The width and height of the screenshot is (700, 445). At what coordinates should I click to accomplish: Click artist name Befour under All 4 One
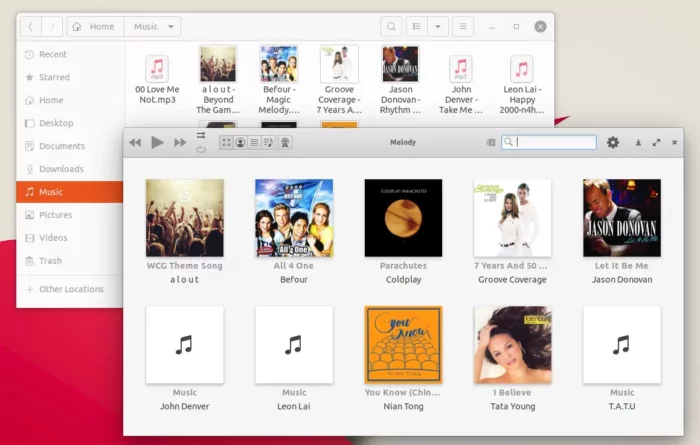coord(294,279)
